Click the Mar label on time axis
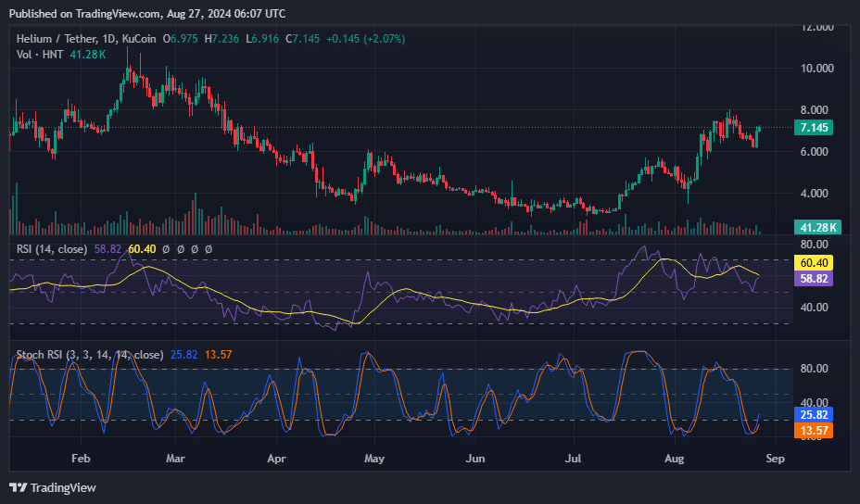 click(175, 459)
